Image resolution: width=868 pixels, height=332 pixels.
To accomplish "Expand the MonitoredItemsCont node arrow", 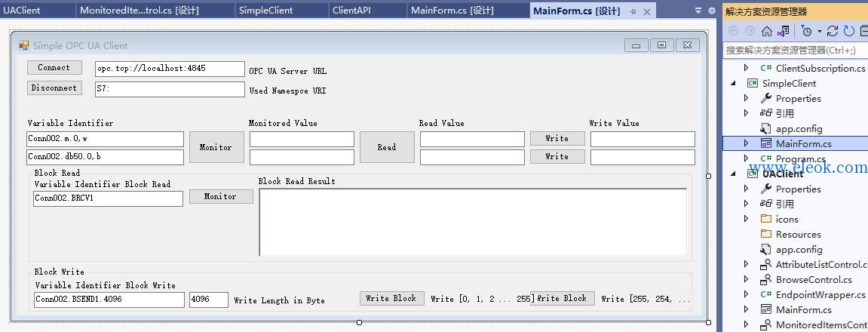I will click(747, 324).
